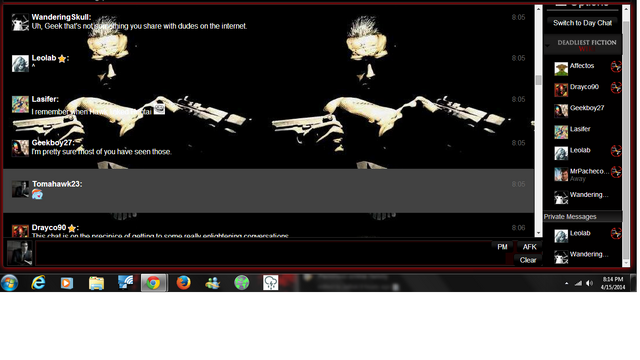The width and height of the screenshot is (640, 360).
Task: Click chat scrollbar up arrow
Action: (x=538, y=9)
